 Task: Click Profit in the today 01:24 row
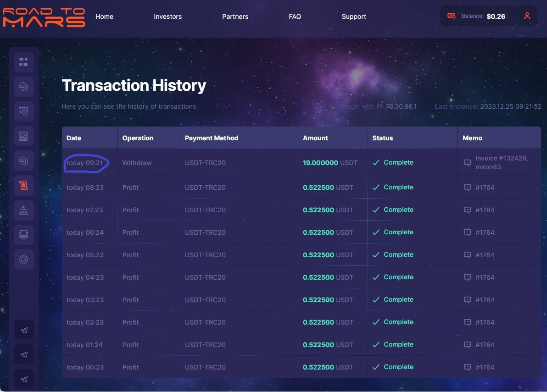pos(130,345)
